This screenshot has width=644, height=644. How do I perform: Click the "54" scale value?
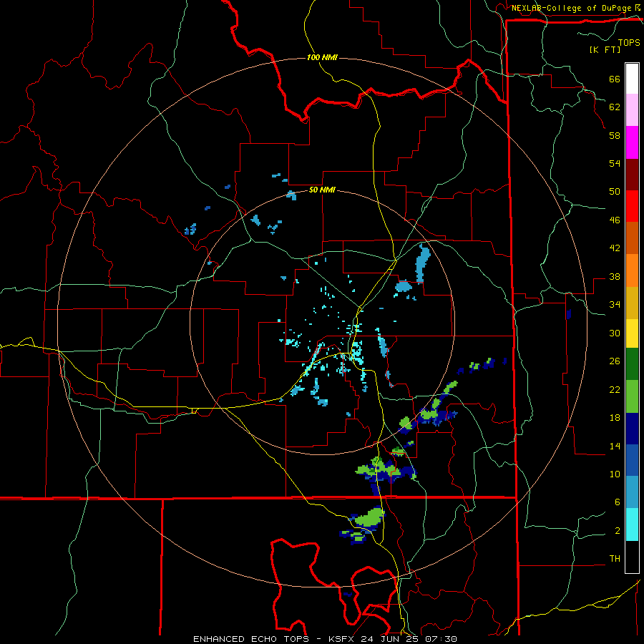click(x=615, y=163)
